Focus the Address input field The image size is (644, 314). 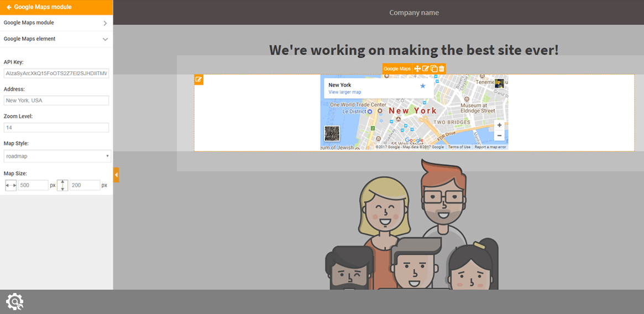tap(56, 101)
